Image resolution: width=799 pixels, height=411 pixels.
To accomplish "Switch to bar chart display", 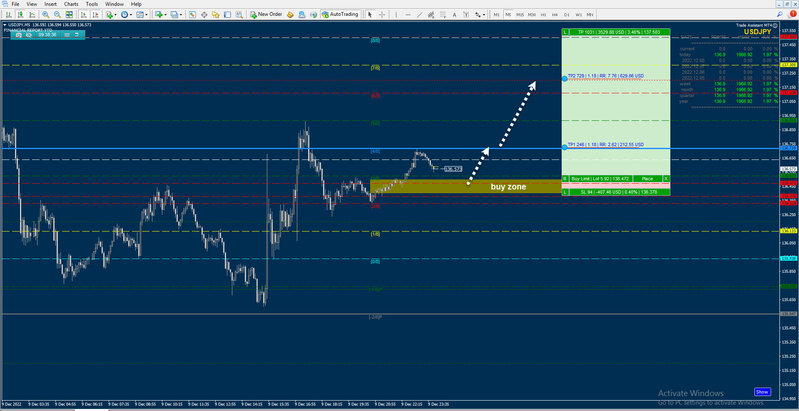I will [x=9, y=15].
